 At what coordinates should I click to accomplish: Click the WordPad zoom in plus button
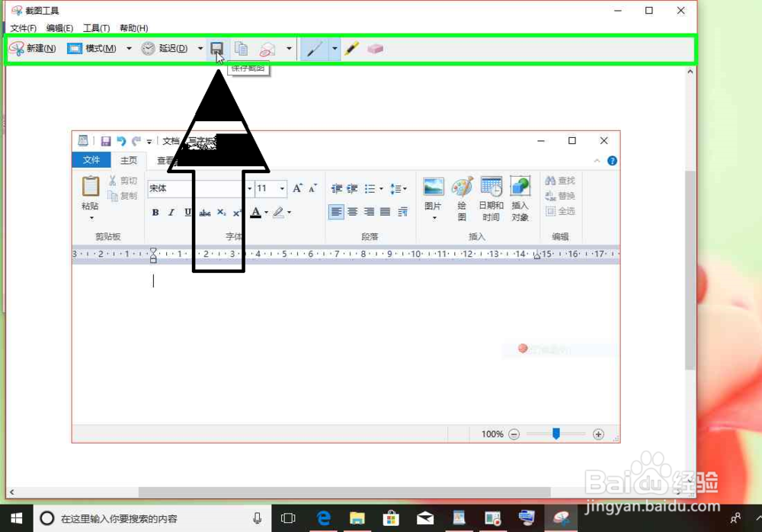[x=598, y=434]
